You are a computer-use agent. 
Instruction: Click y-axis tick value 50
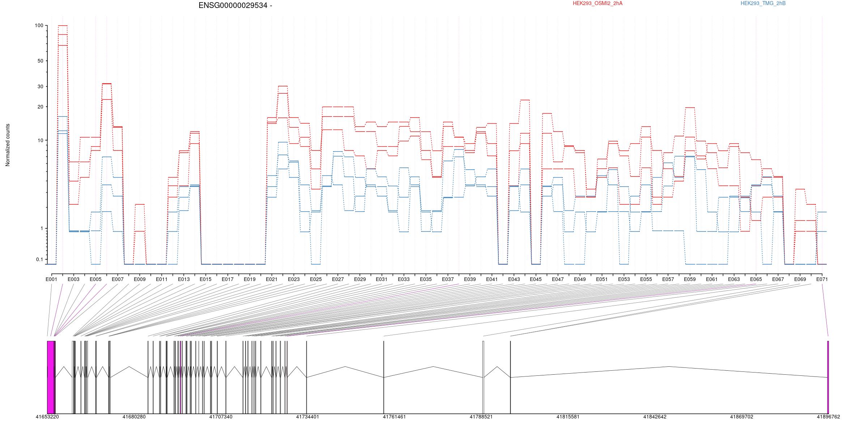pos(40,61)
